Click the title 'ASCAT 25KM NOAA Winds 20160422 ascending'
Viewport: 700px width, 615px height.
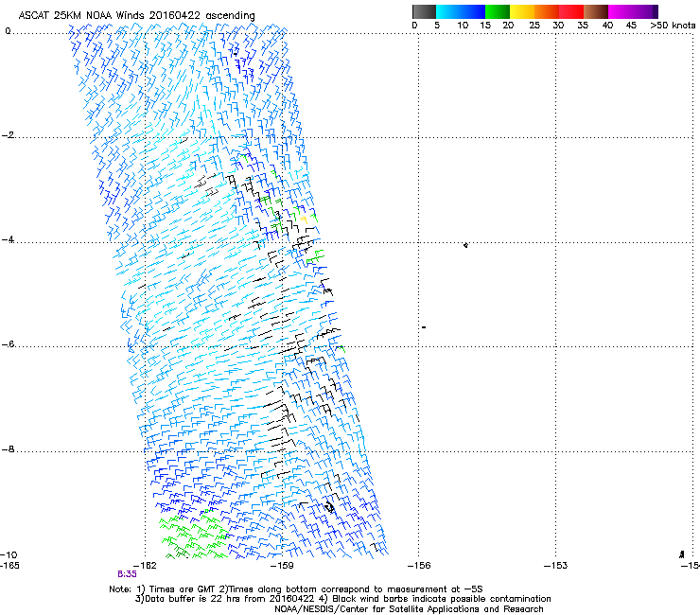[x=136, y=15]
